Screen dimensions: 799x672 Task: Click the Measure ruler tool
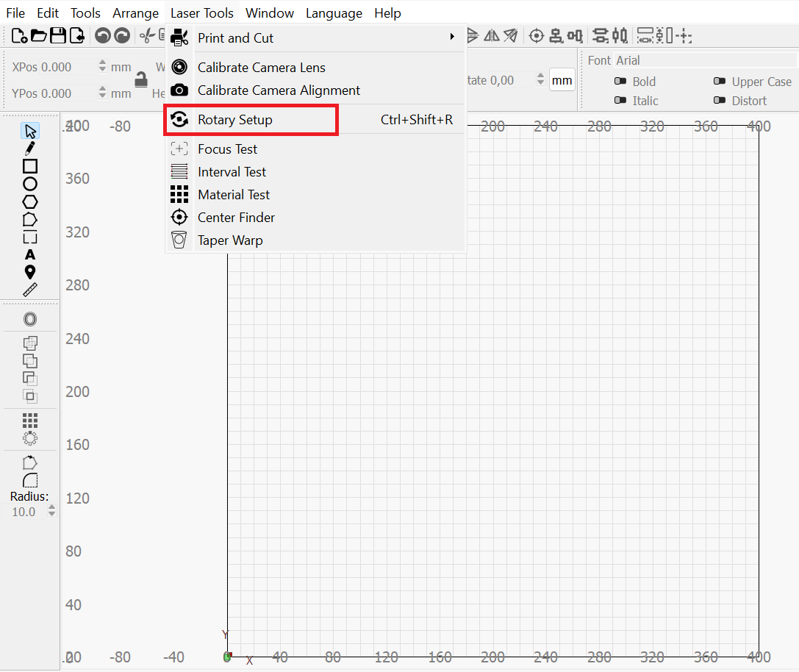pos(30,290)
